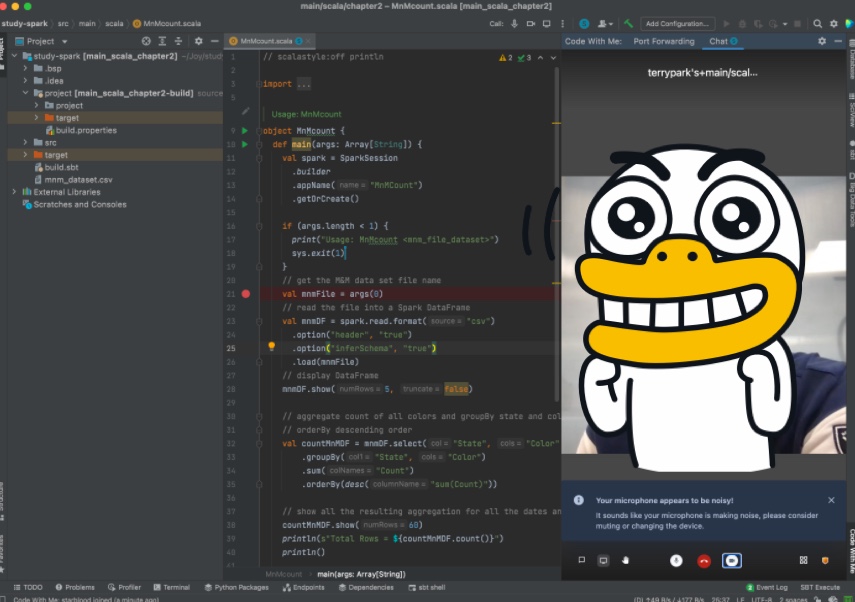
Task: Click Add Configuration button
Action: (677, 24)
